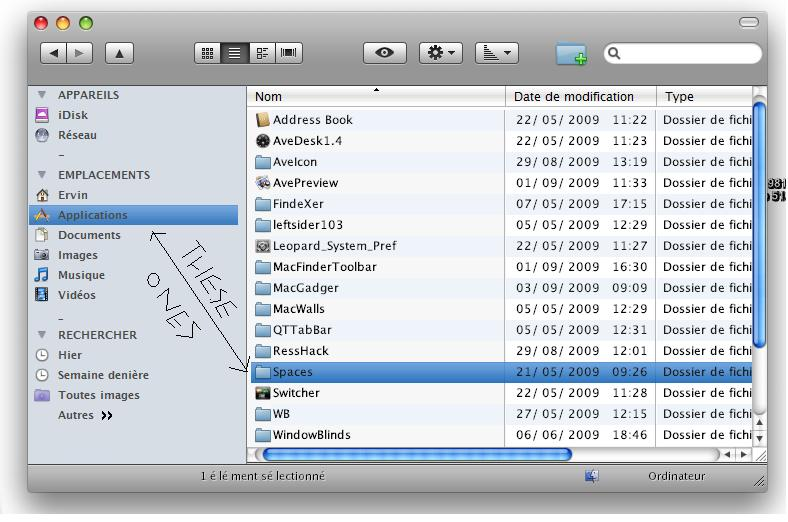The width and height of the screenshot is (788, 522).
Task: Sort by the Type column header
Action: 705,96
